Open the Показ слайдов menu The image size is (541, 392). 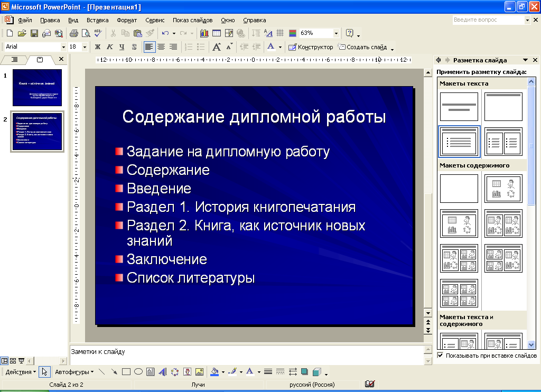[192, 20]
